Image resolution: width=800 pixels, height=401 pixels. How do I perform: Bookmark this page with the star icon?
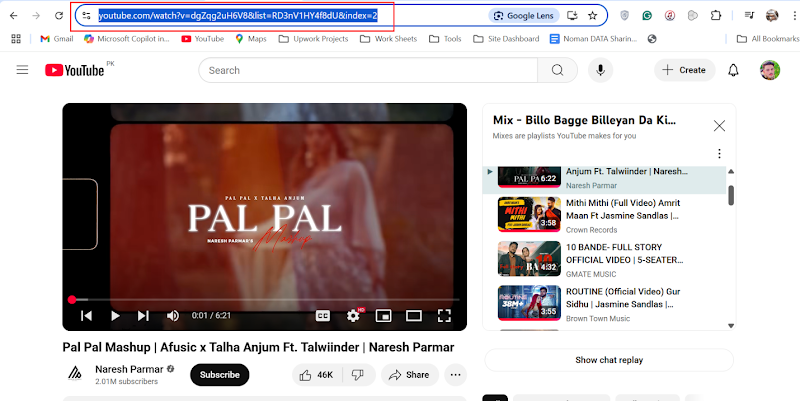(x=592, y=16)
